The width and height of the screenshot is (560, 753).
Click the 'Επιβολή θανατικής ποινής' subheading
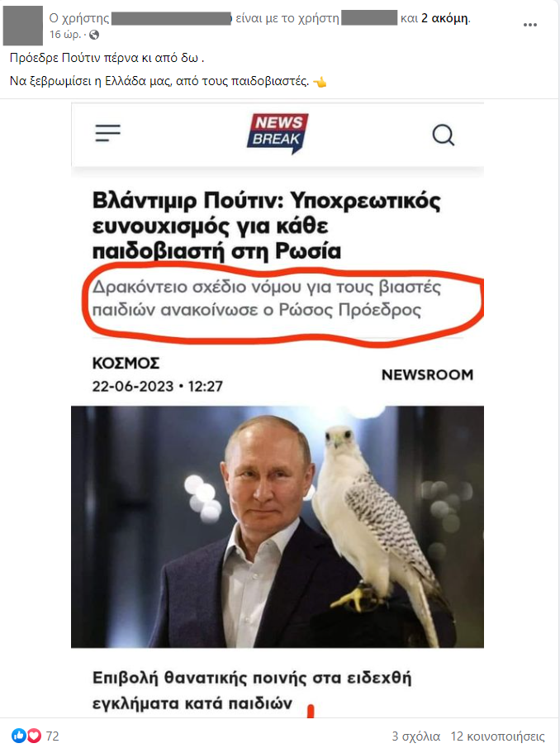(x=252, y=690)
